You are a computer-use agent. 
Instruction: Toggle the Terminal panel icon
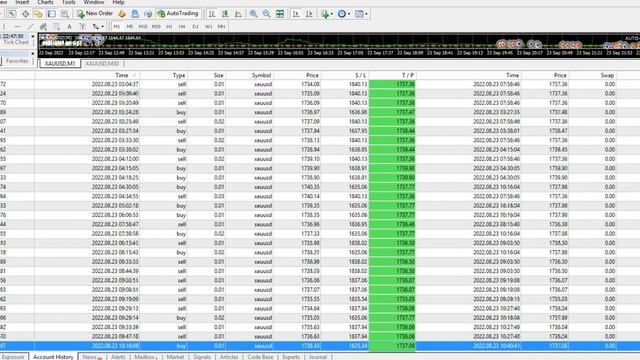pos(51,14)
